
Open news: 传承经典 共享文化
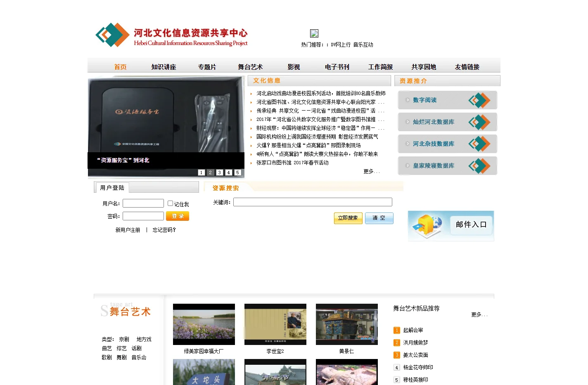pyautogui.click(x=320, y=111)
